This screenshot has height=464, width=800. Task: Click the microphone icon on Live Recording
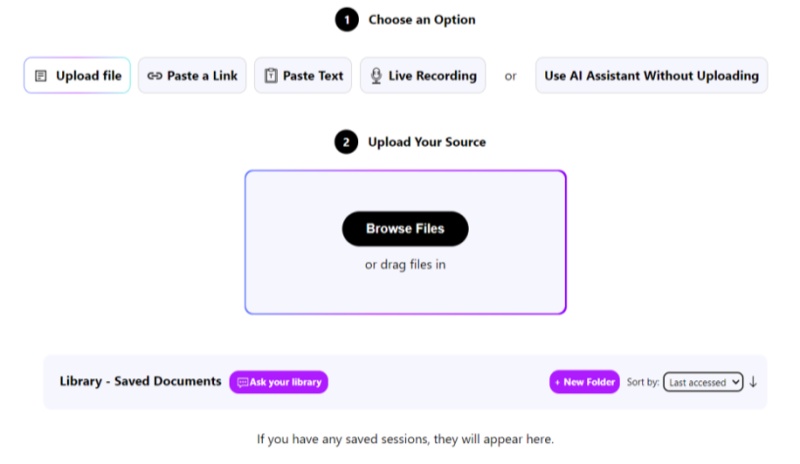[376, 76]
